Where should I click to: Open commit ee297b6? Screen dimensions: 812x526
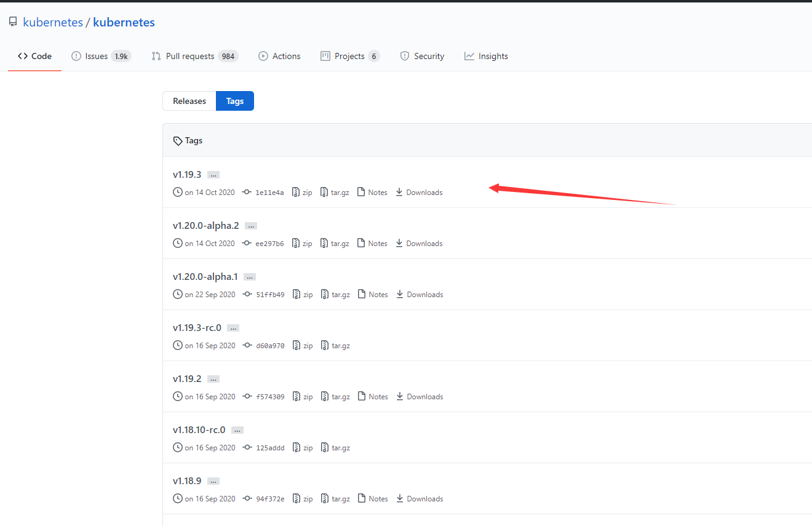(263, 244)
